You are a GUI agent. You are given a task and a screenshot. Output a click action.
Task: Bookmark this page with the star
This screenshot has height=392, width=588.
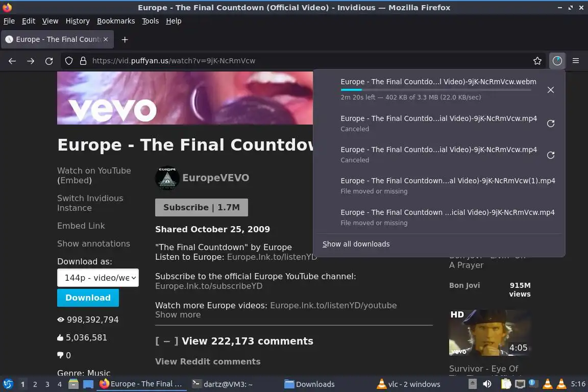pos(537,61)
